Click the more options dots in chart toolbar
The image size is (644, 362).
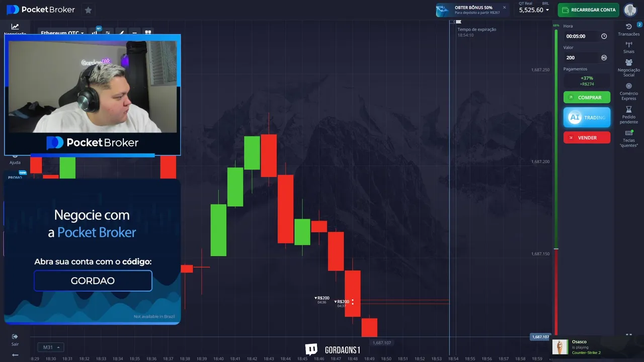click(x=134, y=33)
